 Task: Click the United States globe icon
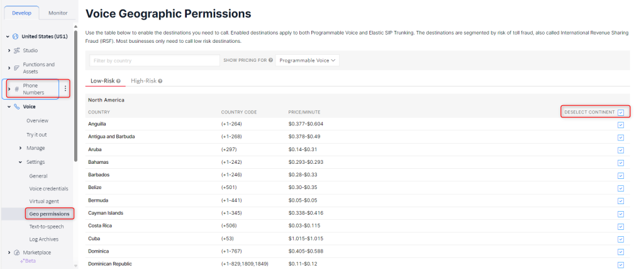(x=16, y=36)
